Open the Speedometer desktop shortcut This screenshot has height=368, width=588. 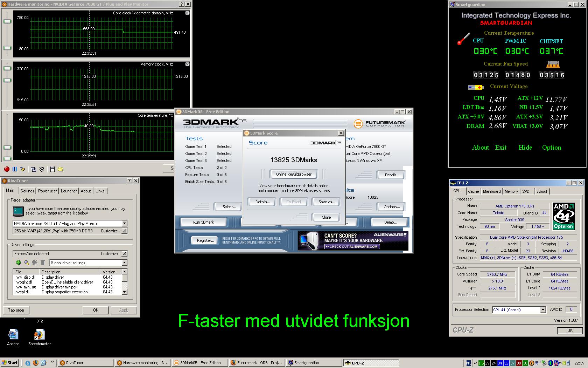[40, 338]
